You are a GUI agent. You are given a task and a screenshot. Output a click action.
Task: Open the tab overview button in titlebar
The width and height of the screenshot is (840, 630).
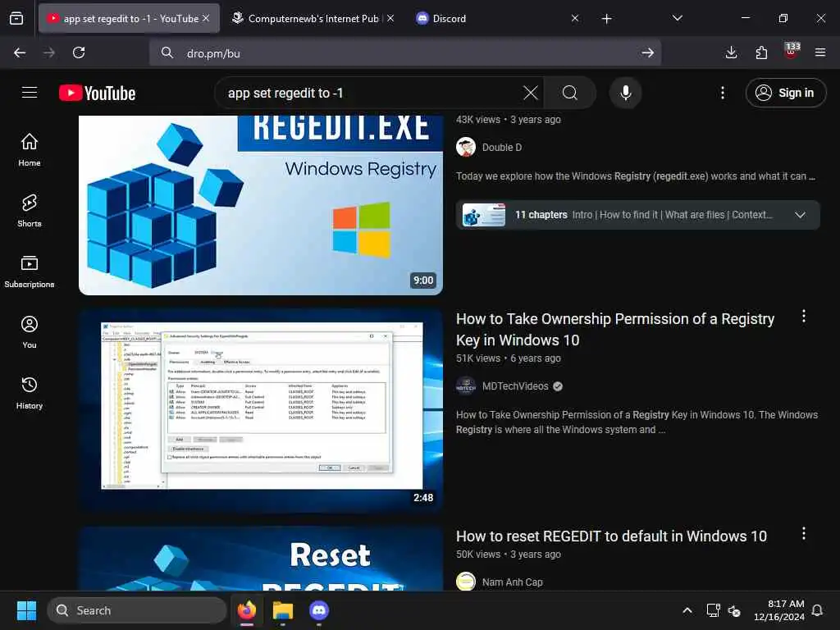(16, 19)
